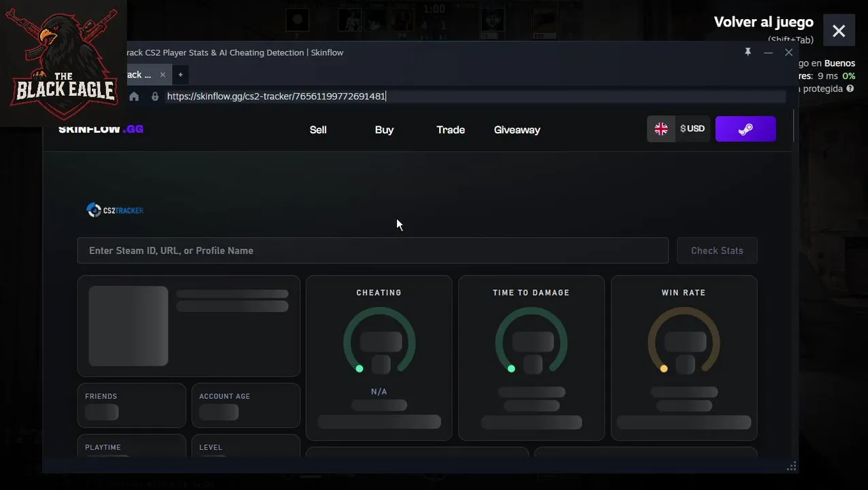Close the overlay browser window
Image resolution: width=868 pixels, height=490 pixels.
788,52
